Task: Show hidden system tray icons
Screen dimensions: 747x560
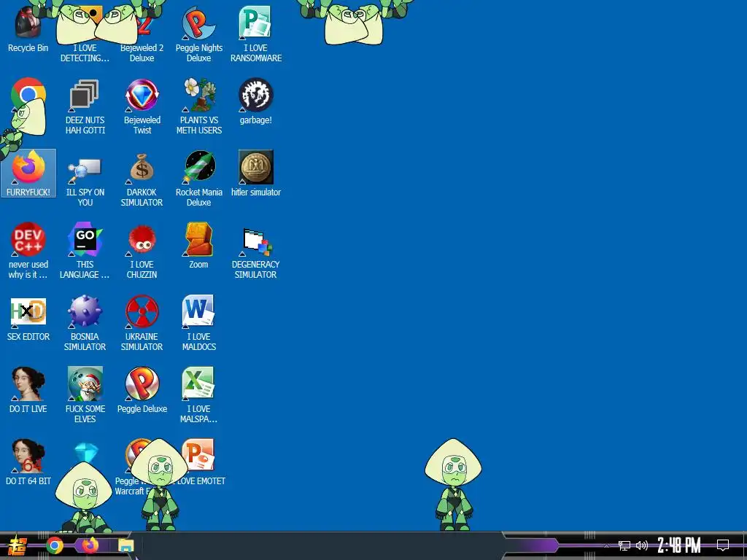Action: 606,545
